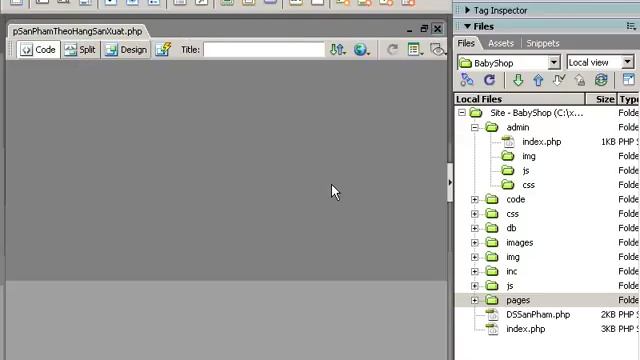
Task: Open File Management arrows menu
Action: click(338, 50)
